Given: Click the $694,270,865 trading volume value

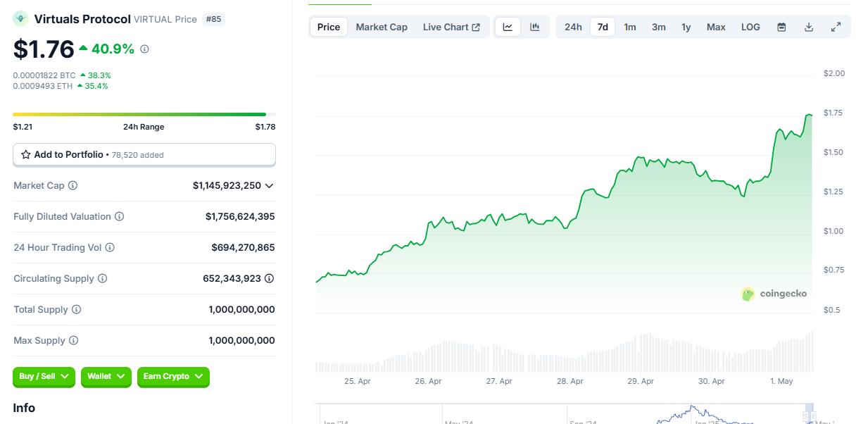Looking at the screenshot, I should (x=243, y=247).
